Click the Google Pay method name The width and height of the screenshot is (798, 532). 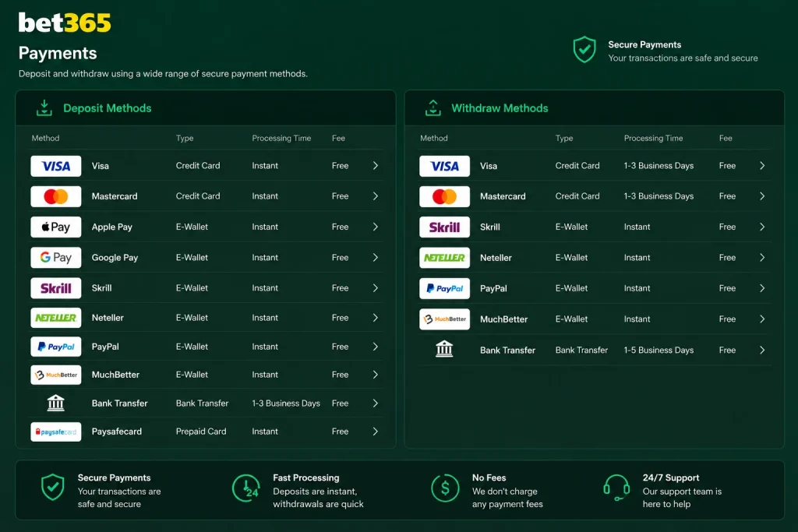[115, 258]
